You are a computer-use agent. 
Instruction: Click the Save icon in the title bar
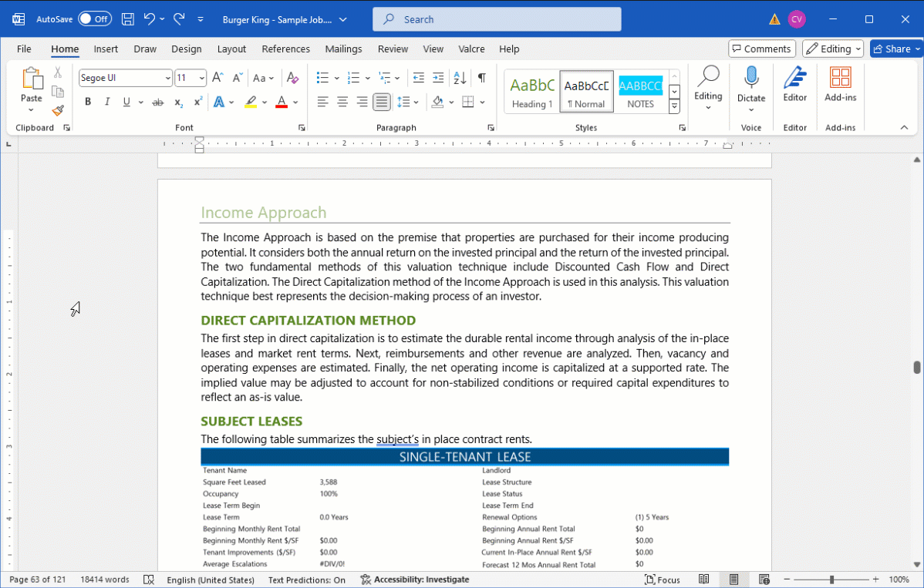[x=127, y=18]
